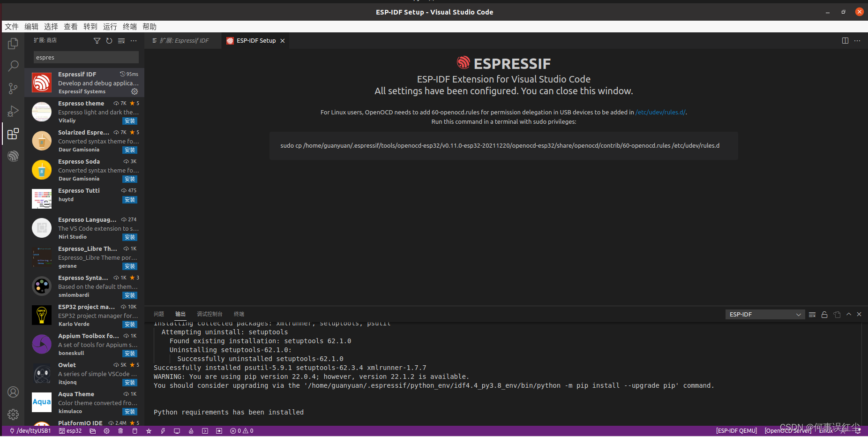Maximize the output panel size
This screenshot has width=868, height=437.
[x=849, y=315]
